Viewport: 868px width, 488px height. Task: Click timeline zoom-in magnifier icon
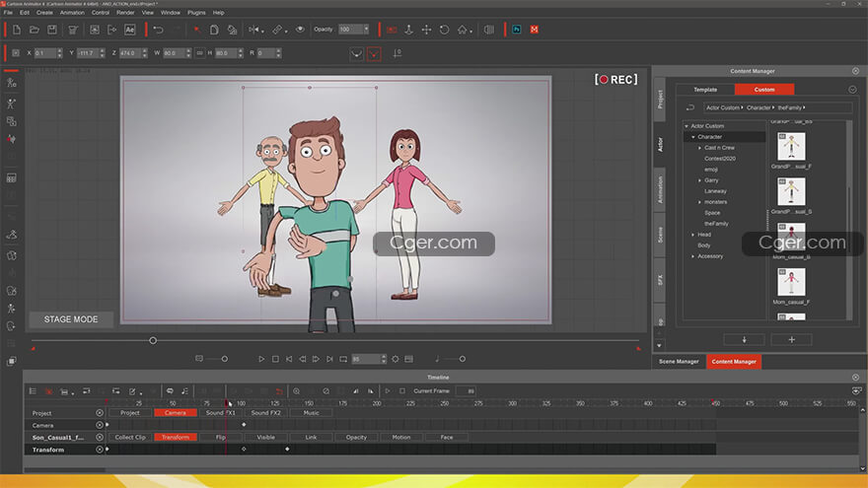tap(297, 391)
